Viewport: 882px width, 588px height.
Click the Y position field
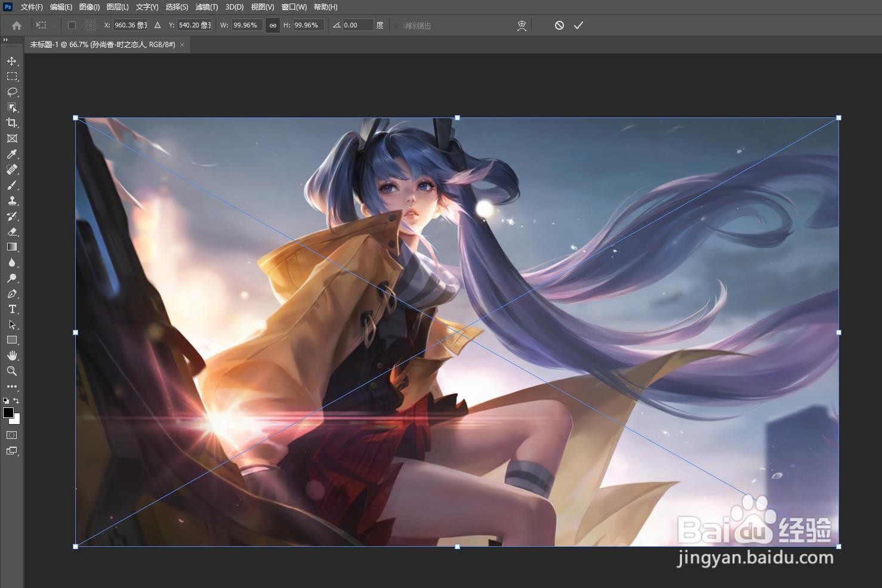pyautogui.click(x=195, y=25)
